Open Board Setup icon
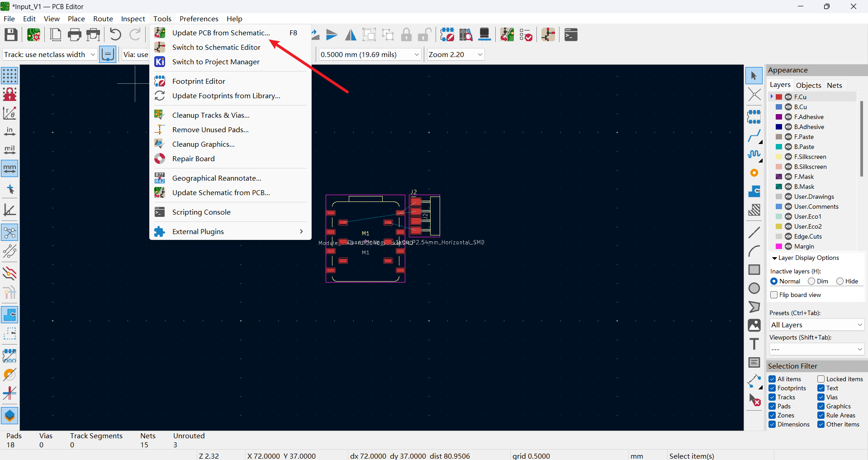The width and height of the screenshot is (868, 460). coord(34,35)
